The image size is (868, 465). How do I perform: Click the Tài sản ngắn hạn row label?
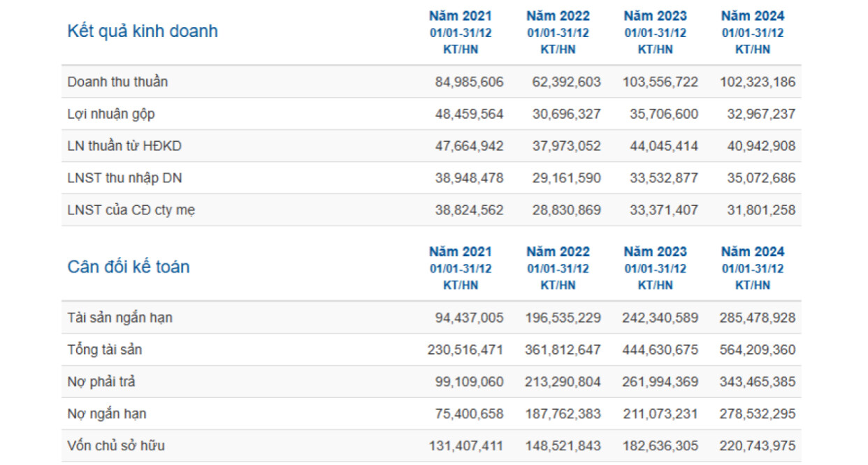pyautogui.click(x=120, y=318)
